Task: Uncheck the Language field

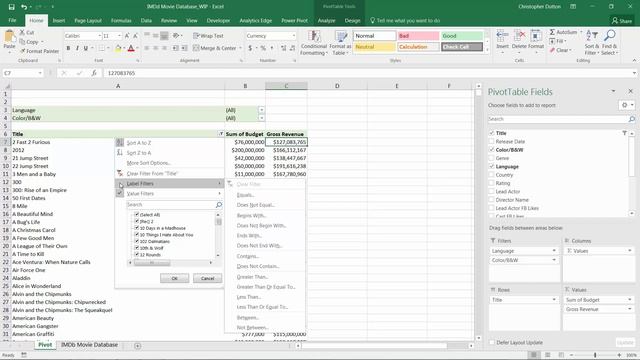Action: [491, 167]
